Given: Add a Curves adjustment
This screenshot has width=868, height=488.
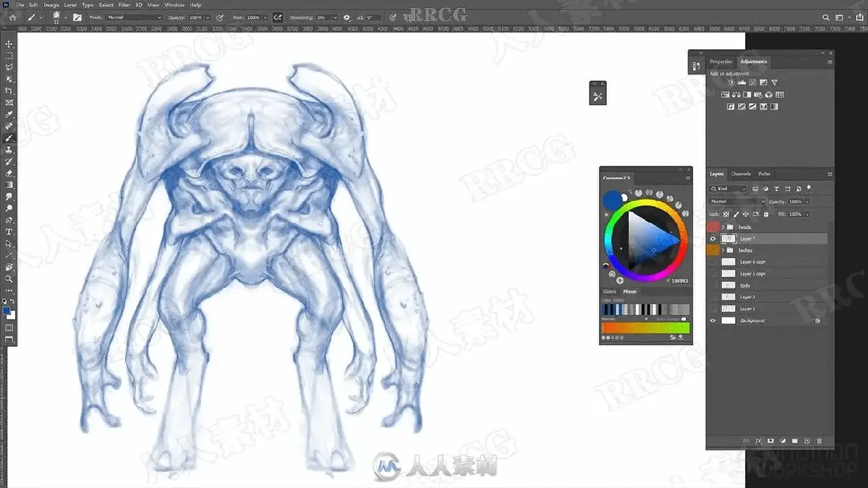Looking at the screenshot, I should coord(752,83).
